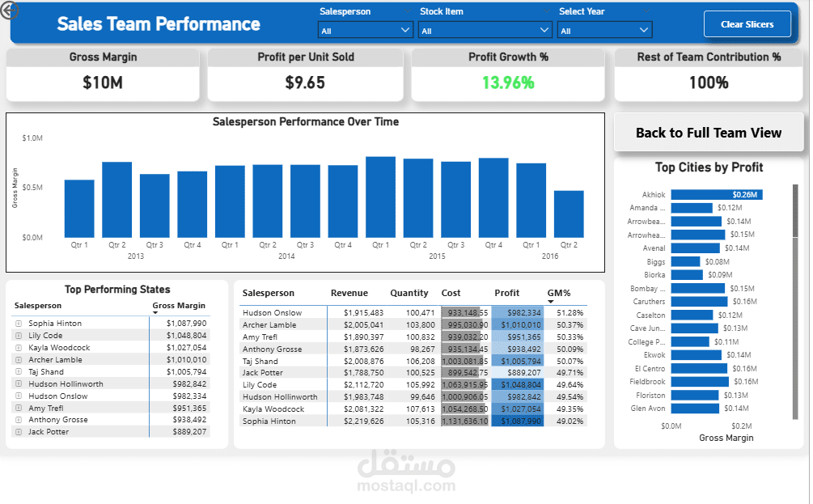Sort table by the Revenue column header
Screen dimensions: 813x504
[349, 293]
